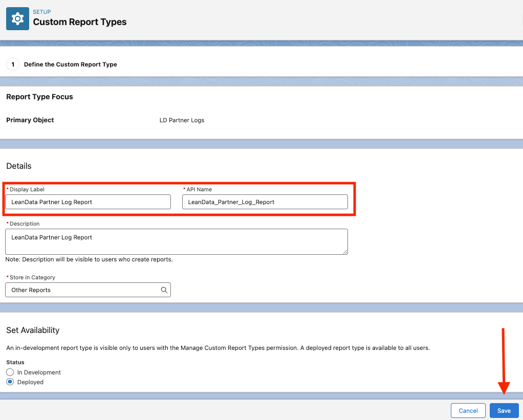This screenshot has height=420, width=523.
Task: Click the in-development report type explanation text
Action: 218,348
